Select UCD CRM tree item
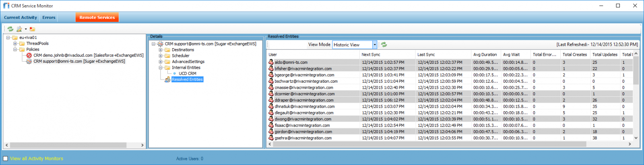This screenshot has height=165, width=644. click(188, 73)
